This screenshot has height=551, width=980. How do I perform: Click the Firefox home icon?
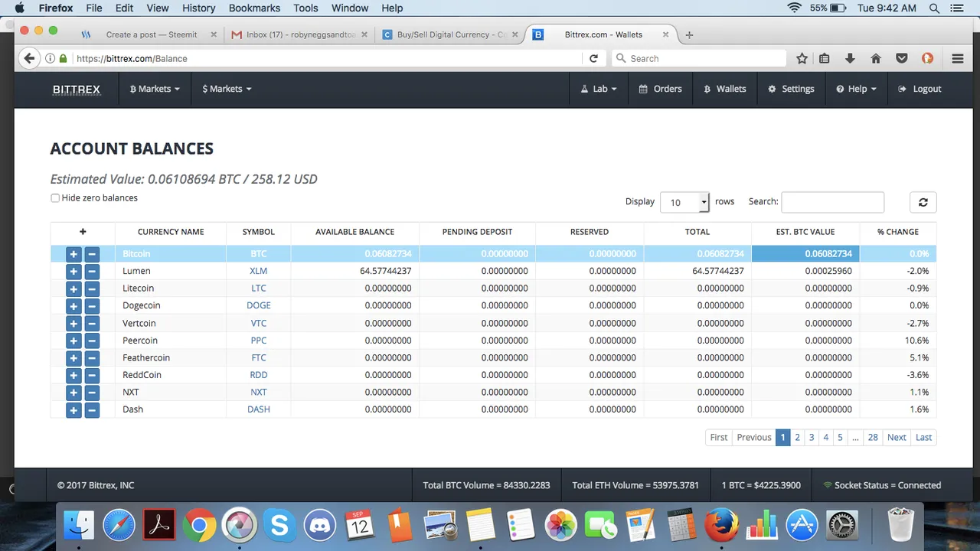coord(876,58)
